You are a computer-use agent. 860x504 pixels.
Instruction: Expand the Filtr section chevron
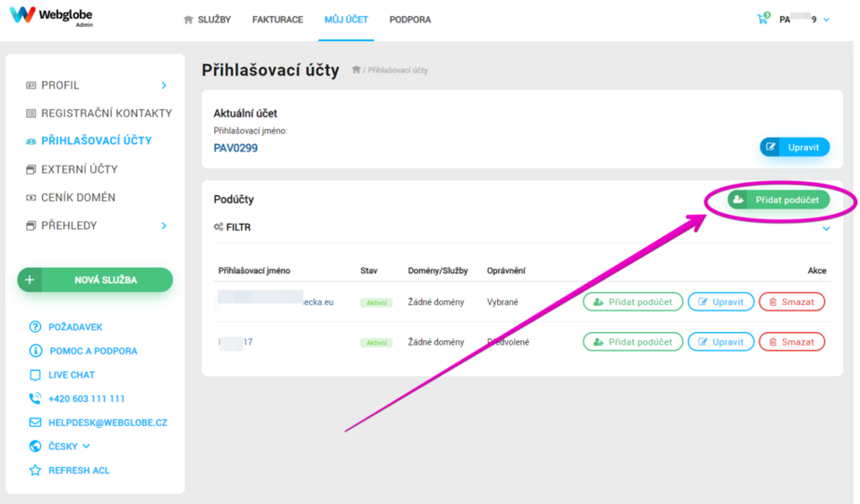tap(826, 228)
